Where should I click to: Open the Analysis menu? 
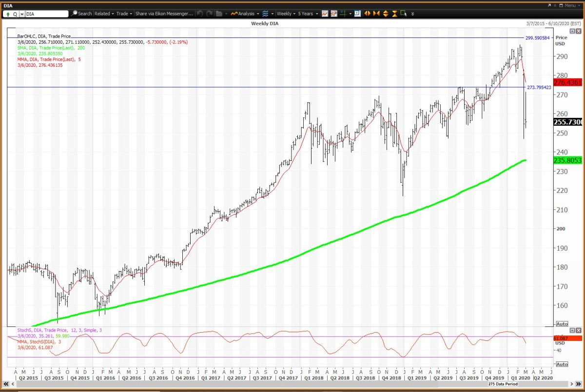pyautogui.click(x=245, y=14)
